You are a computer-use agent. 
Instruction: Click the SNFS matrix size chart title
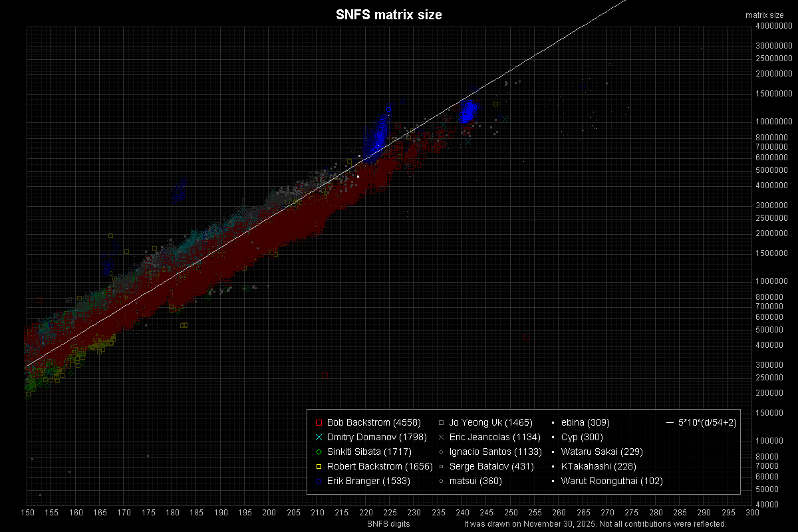click(x=389, y=15)
